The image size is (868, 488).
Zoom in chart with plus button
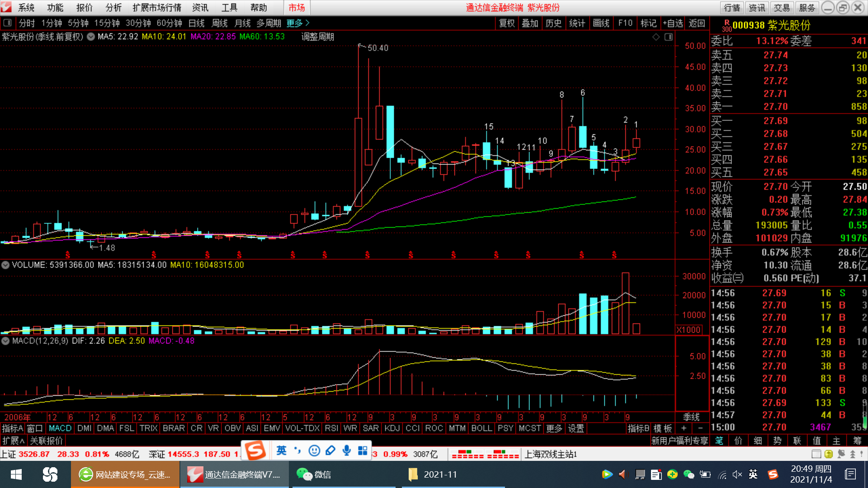click(684, 428)
